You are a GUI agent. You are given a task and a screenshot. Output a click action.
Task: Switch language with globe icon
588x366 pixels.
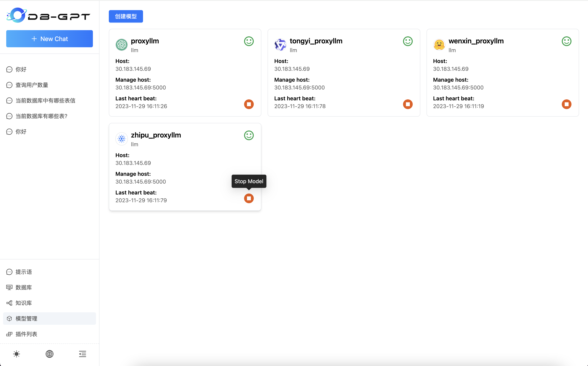point(49,354)
